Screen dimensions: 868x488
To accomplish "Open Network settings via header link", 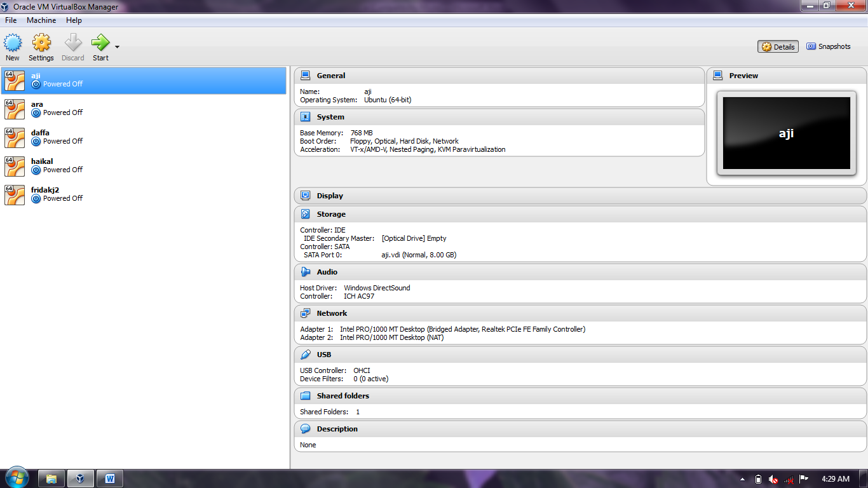I will pos(332,313).
